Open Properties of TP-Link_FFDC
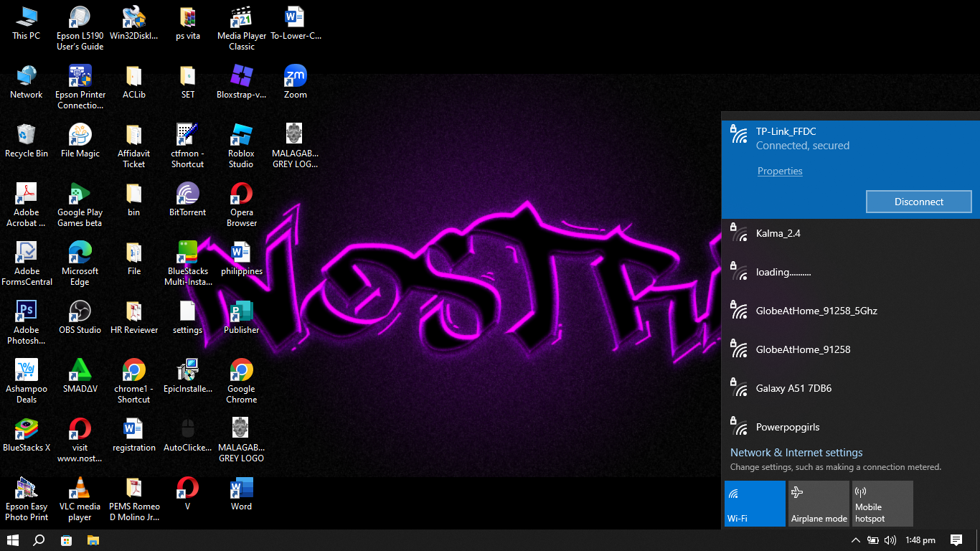This screenshot has width=980, height=551. [780, 171]
